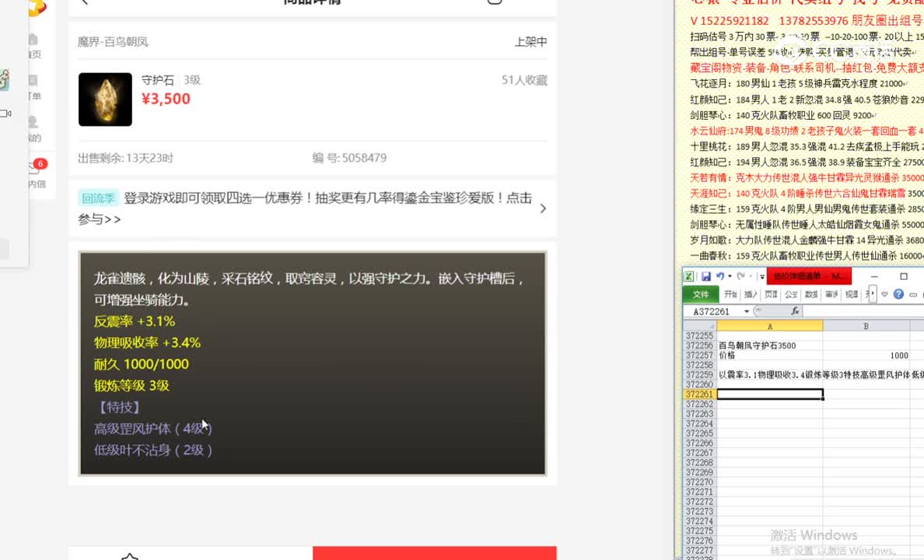
Task: Click the 飞花逐月 line in the document
Action: pos(799,84)
